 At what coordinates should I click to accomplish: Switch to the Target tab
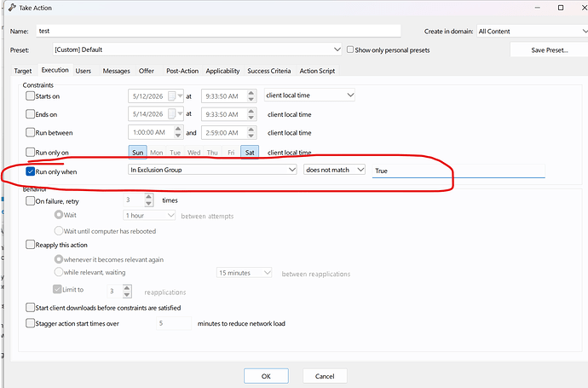coord(23,71)
